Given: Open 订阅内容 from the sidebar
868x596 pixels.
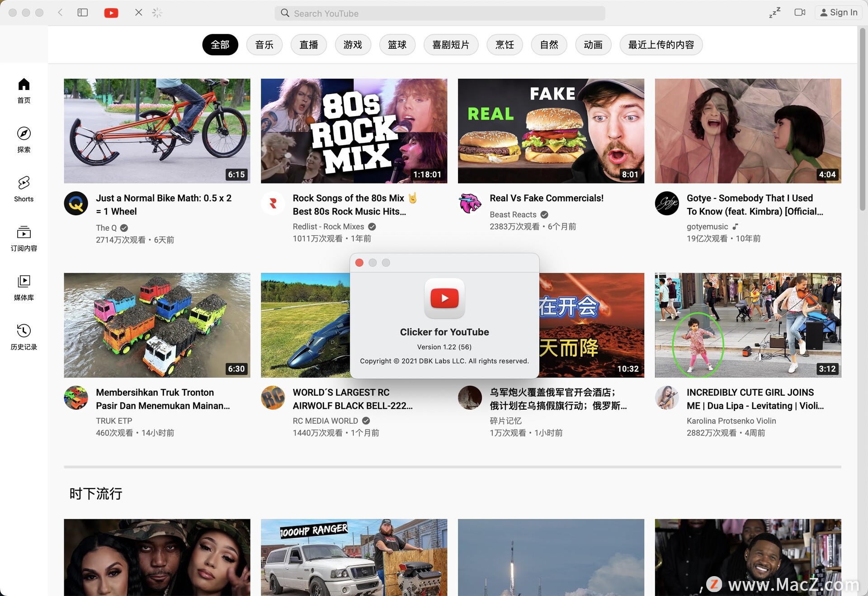Looking at the screenshot, I should click(x=24, y=239).
